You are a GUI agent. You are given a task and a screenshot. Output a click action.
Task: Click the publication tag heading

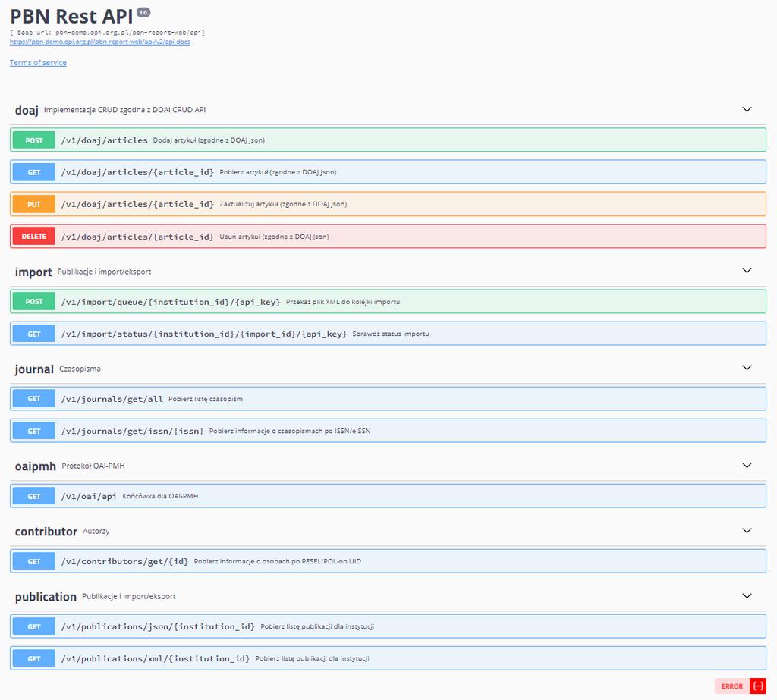coord(46,597)
